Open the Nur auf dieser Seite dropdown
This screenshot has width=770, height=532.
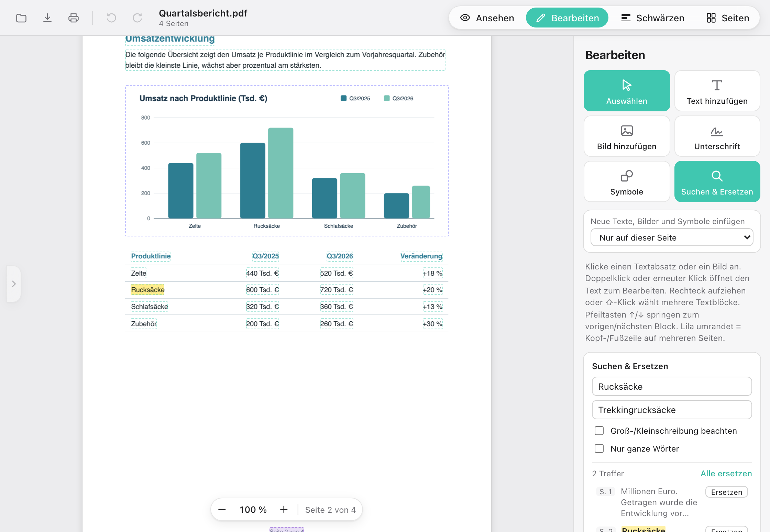click(672, 237)
